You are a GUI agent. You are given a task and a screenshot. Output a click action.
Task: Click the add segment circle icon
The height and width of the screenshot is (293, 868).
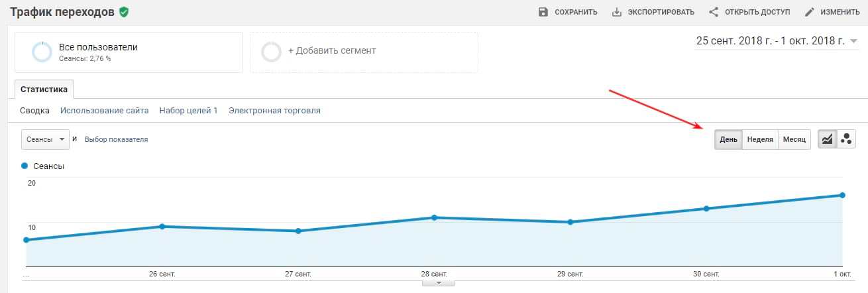(271, 52)
